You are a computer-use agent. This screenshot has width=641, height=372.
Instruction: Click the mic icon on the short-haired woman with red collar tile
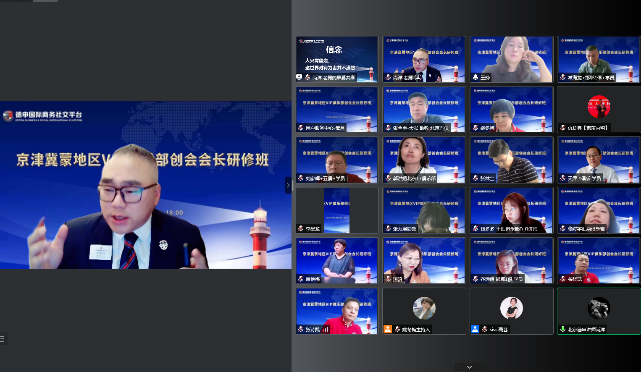point(475,128)
